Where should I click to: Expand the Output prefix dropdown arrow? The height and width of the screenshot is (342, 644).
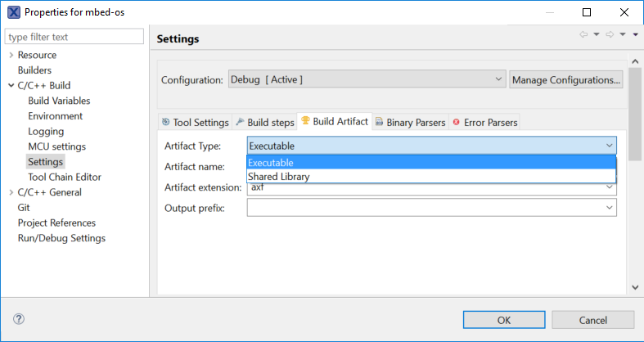pos(610,208)
